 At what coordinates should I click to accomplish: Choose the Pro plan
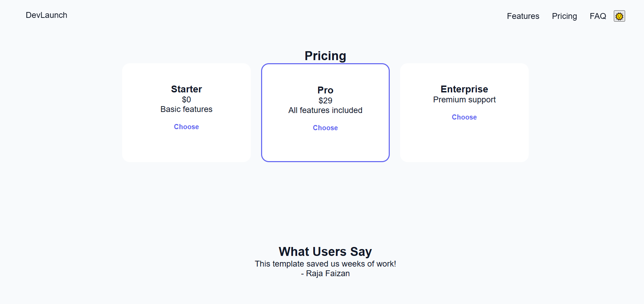point(325,128)
